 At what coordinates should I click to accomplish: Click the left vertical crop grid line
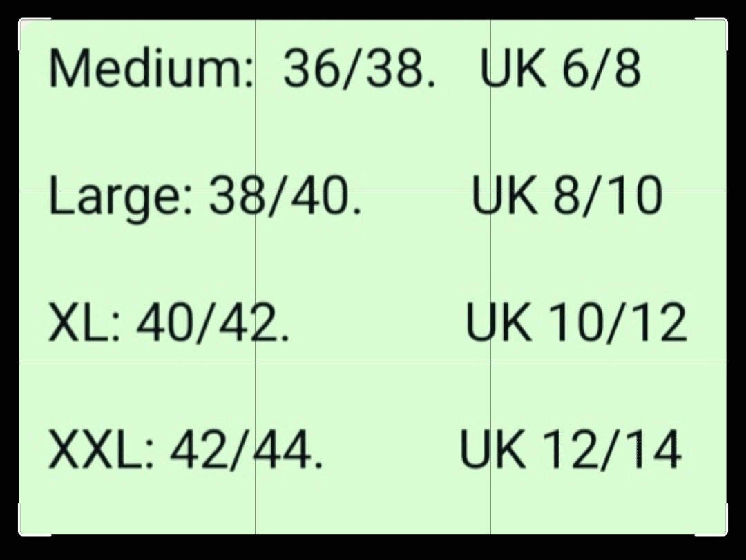pos(256,276)
